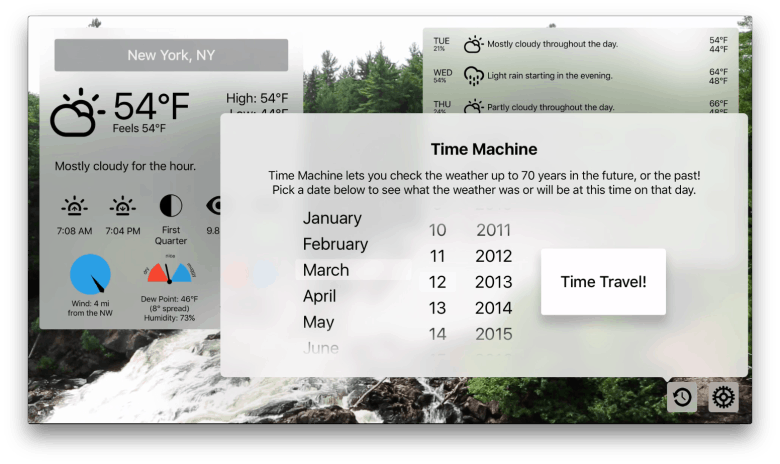This screenshot has width=780, height=464.
Task: Pick day 11 in the date picker
Action: pyautogui.click(x=437, y=256)
